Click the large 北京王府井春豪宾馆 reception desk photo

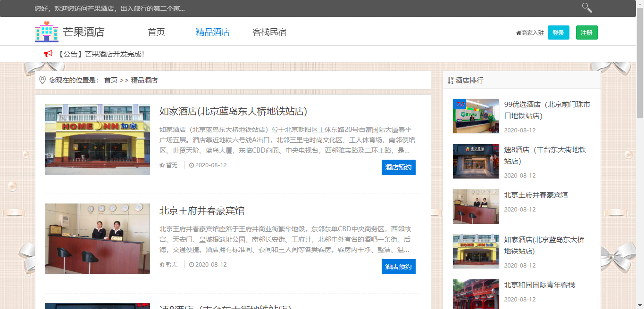click(x=97, y=239)
